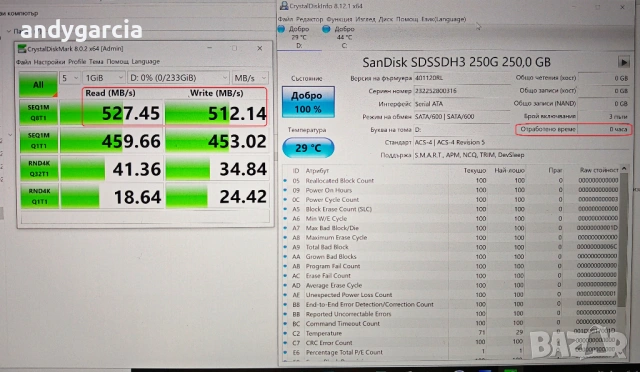Open unit dropdown showing MB/s
The height and width of the screenshot is (372, 640).
point(250,78)
